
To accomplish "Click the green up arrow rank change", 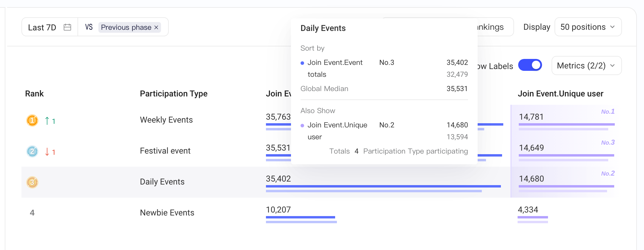I will [47, 121].
